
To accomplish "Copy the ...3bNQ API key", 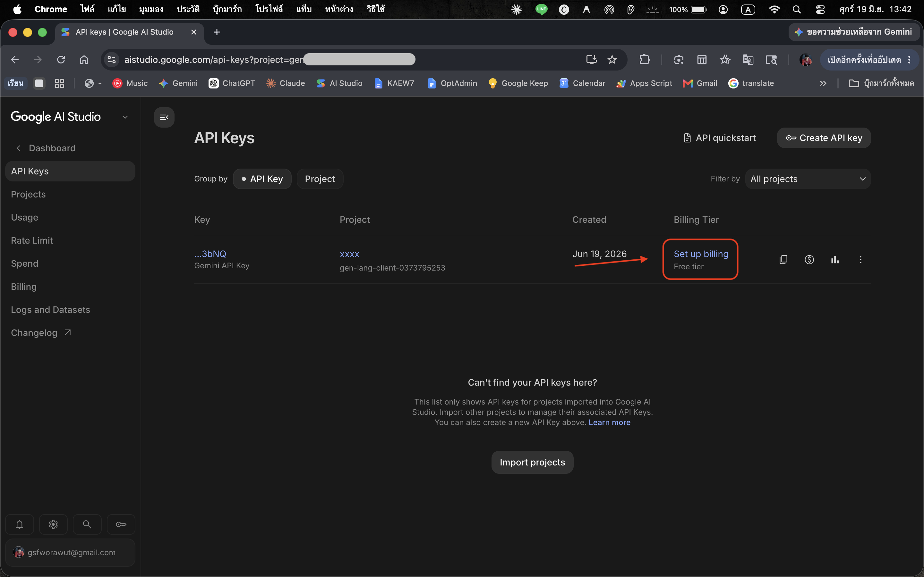I will pos(783,260).
